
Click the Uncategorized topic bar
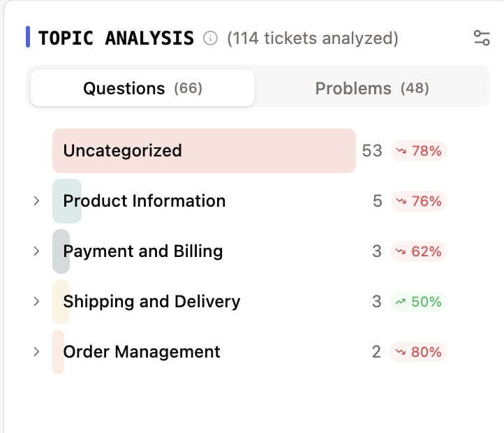(x=204, y=151)
